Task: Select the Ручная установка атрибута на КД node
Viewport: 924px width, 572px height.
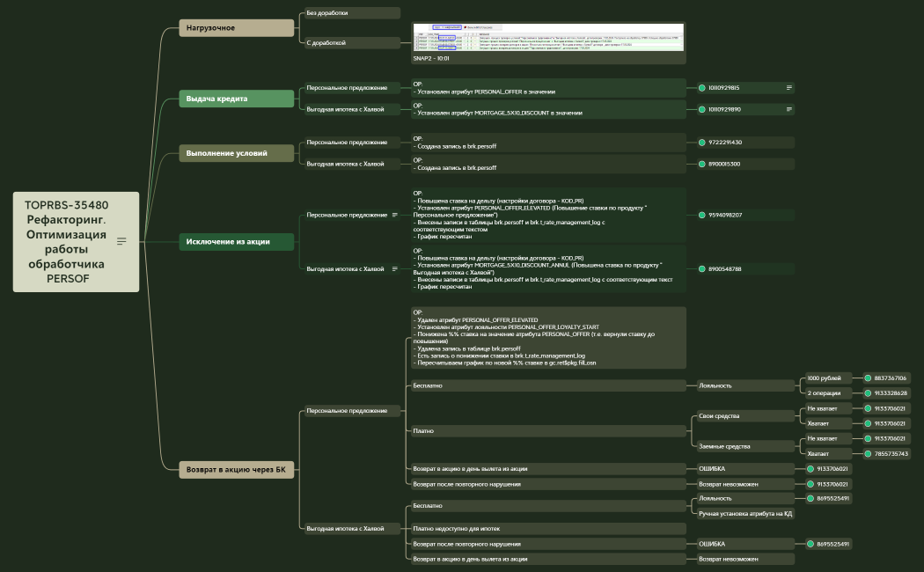Action: pyautogui.click(x=744, y=513)
